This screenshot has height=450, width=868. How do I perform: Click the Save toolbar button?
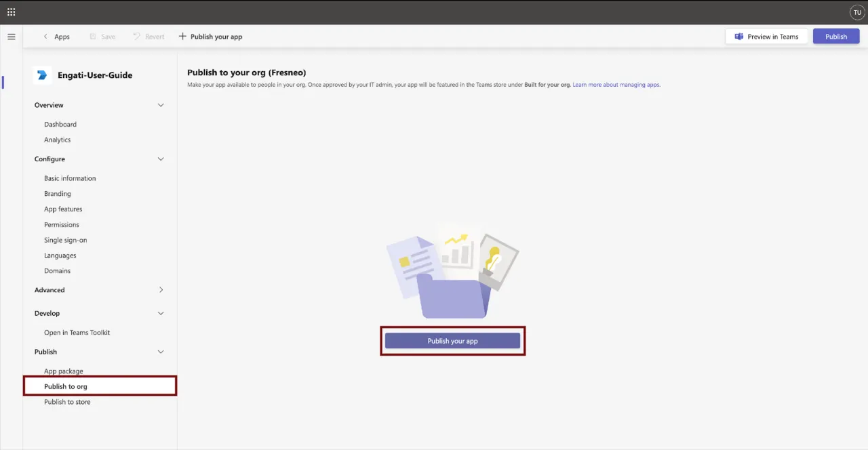[102, 37]
